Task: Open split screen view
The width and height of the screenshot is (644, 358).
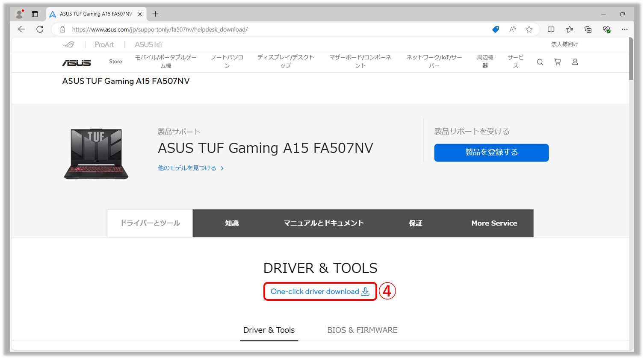Action: pos(551,29)
